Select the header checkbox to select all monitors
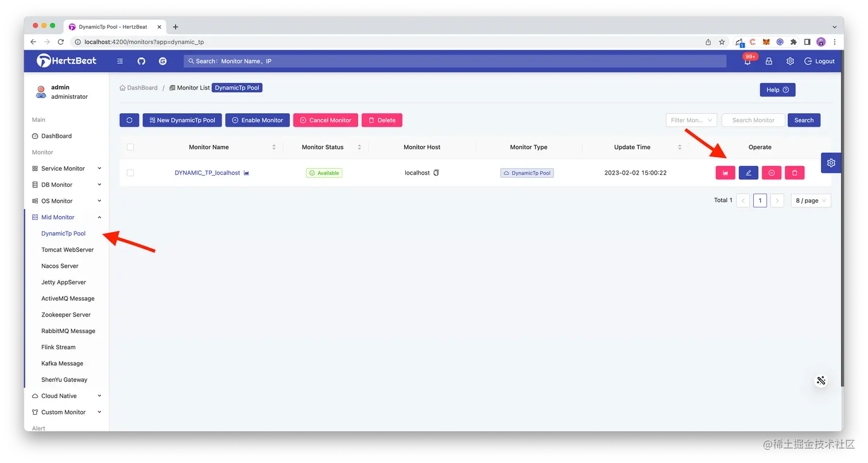This screenshot has height=463, width=868. pos(130,147)
